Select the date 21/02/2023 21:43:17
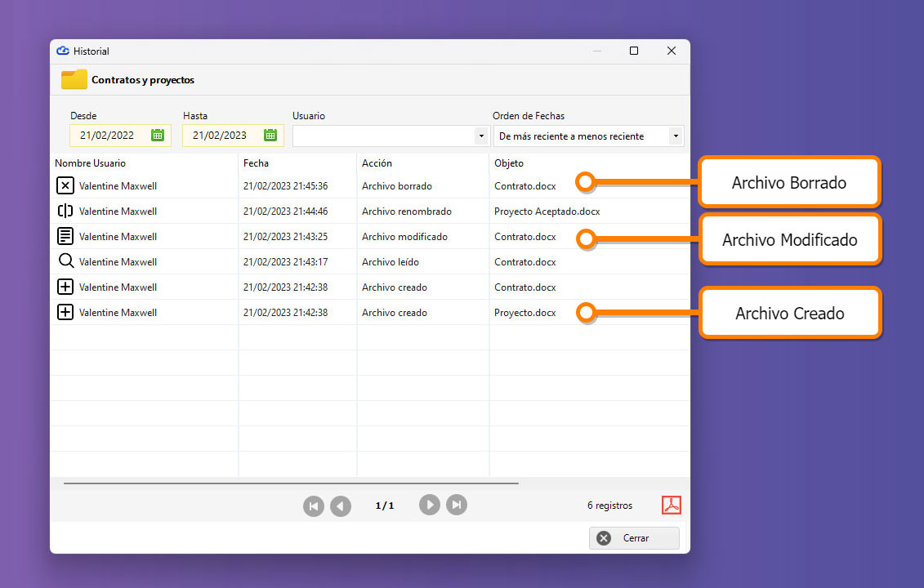Viewport: 924px width, 588px height. coord(285,262)
